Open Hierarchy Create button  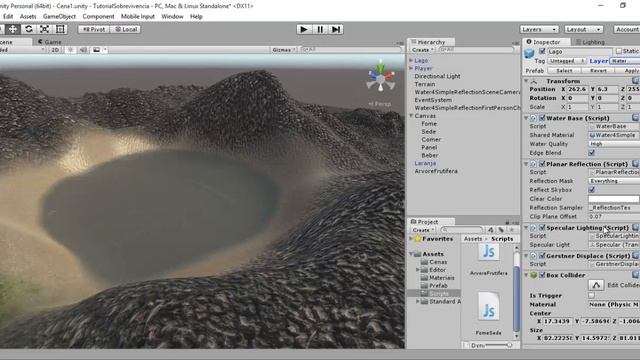[422, 50]
